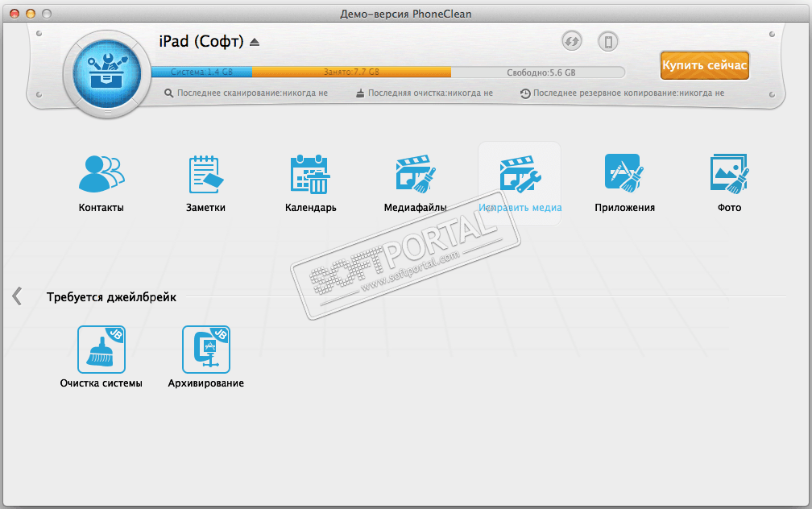The height and width of the screenshot is (509, 812).
Task: Click the orange Занято 7.7 GB segment
Action: pyautogui.click(x=351, y=72)
